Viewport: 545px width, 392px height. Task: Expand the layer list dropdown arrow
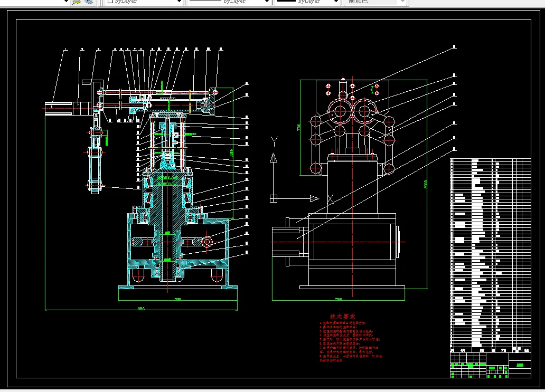[x=66, y=2]
